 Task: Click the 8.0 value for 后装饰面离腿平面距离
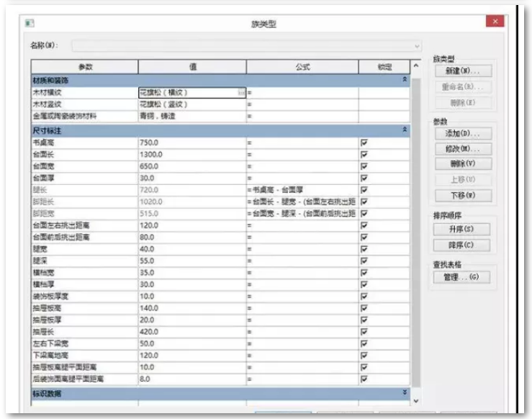tap(145, 379)
